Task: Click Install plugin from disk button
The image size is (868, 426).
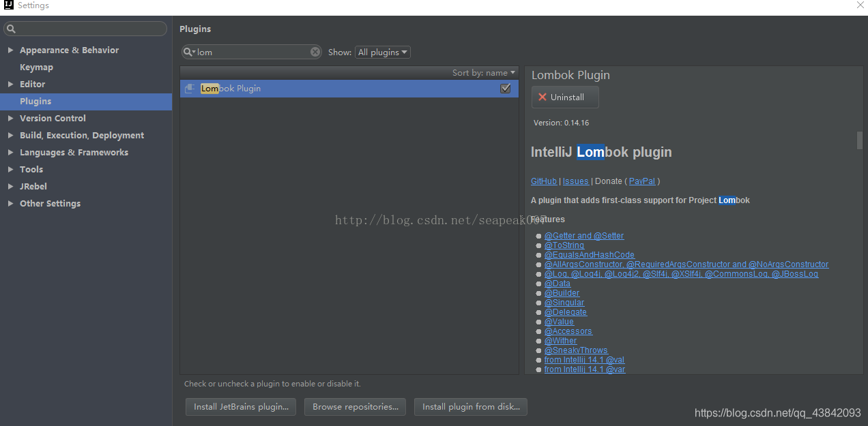Action: (471, 407)
